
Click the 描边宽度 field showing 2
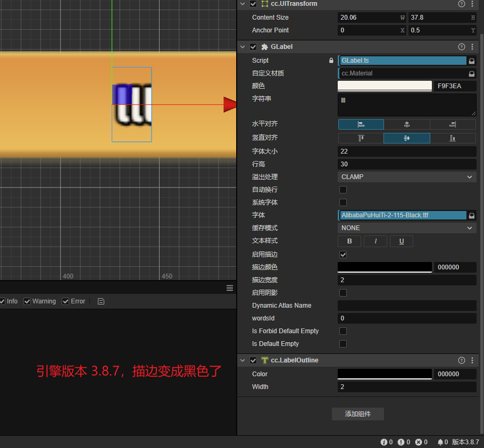click(407, 280)
